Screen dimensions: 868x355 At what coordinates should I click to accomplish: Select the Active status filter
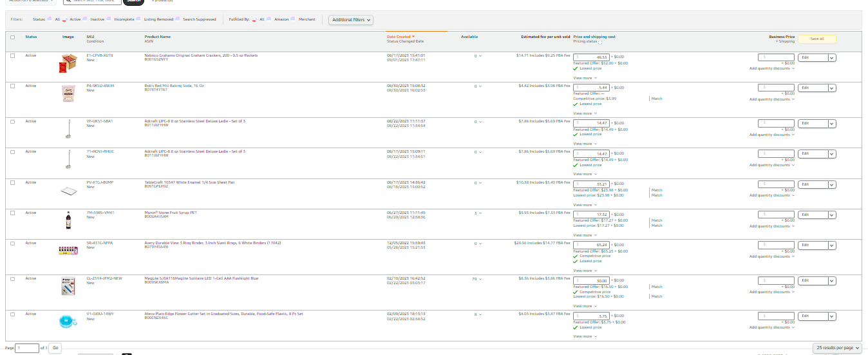64,19
